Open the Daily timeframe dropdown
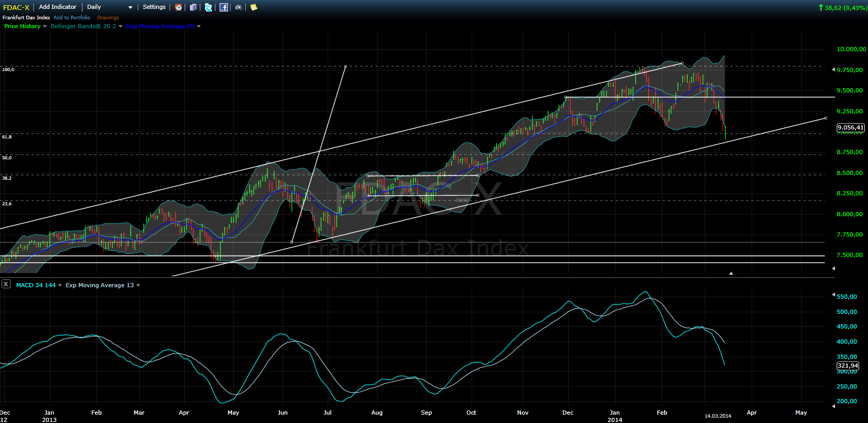Screen dimensions: 868x423 click(110, 7)
